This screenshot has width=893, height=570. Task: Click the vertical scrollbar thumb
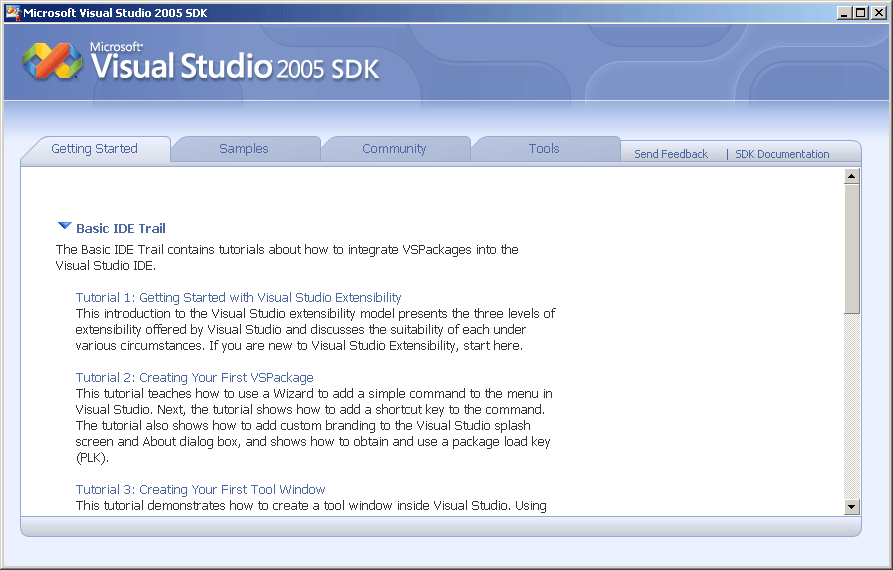851,248
